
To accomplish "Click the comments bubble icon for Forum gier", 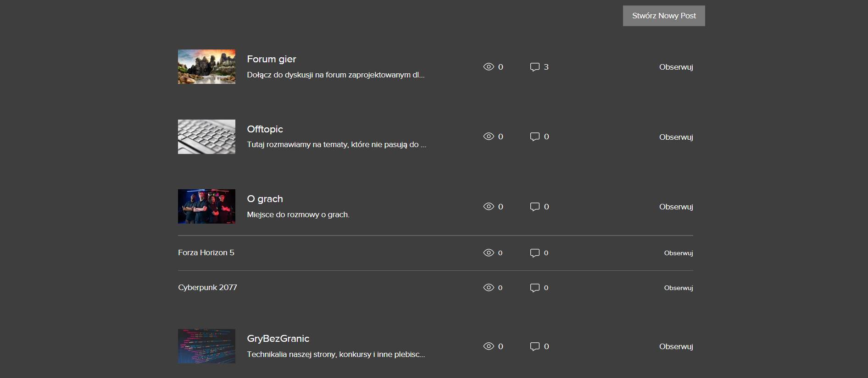I will pos(534,67).
